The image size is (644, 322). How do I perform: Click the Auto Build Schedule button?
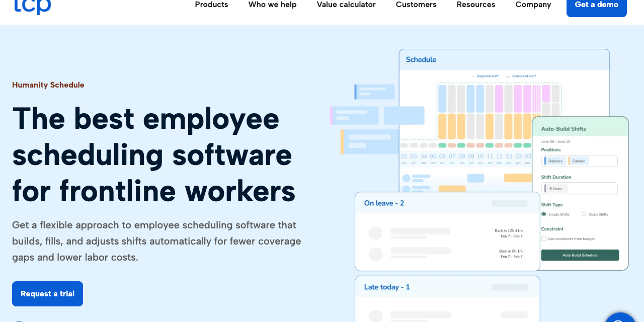point(580,255)
